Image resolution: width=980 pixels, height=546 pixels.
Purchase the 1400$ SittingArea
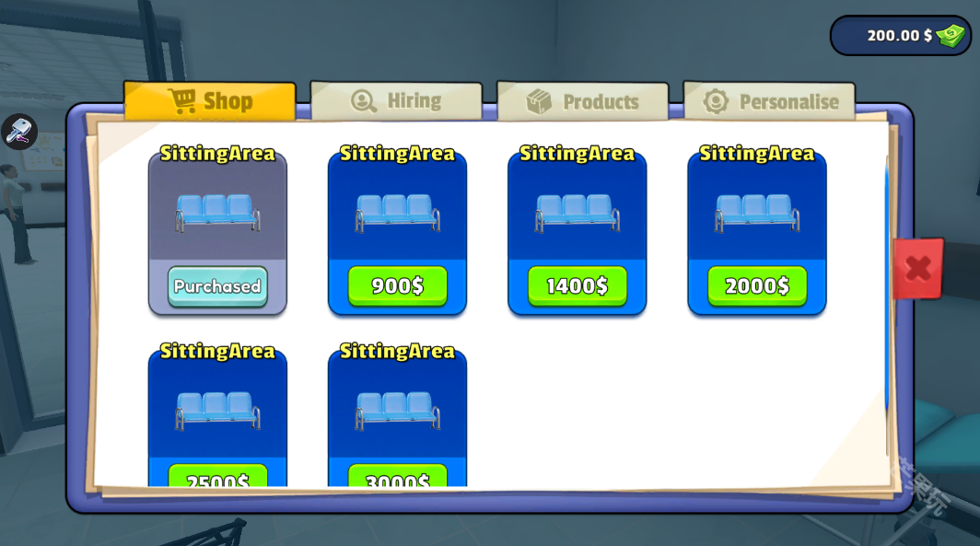pyautogui.click(x=577, y=286)
